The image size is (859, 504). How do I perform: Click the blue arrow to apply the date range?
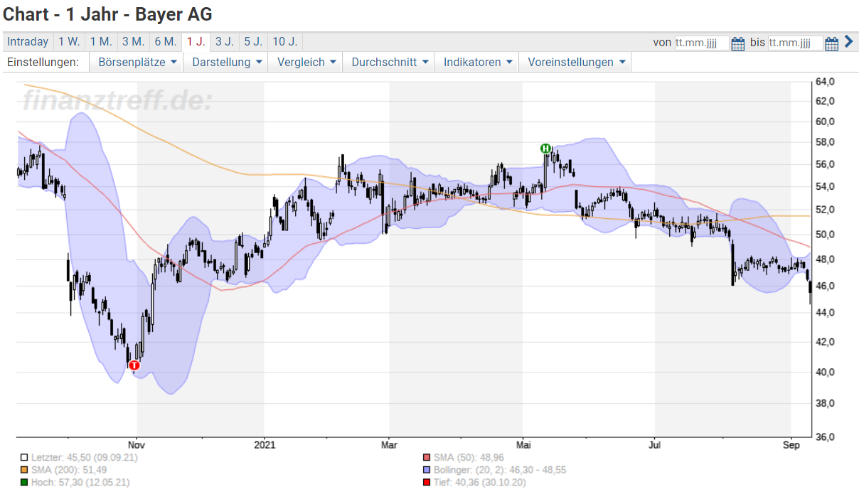(848, 42)
